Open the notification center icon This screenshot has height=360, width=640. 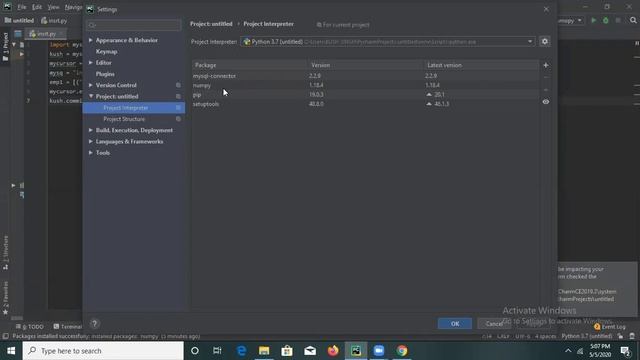pos(625,351)
